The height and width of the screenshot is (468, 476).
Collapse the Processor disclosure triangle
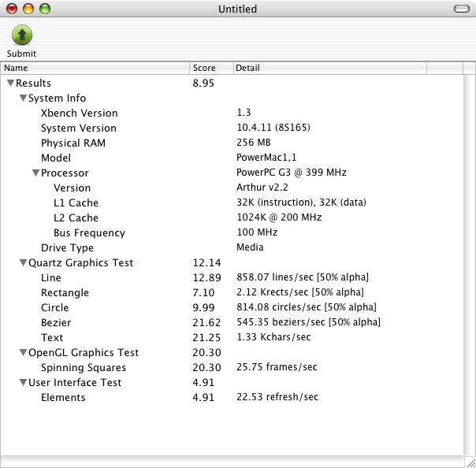pos(35,173)
